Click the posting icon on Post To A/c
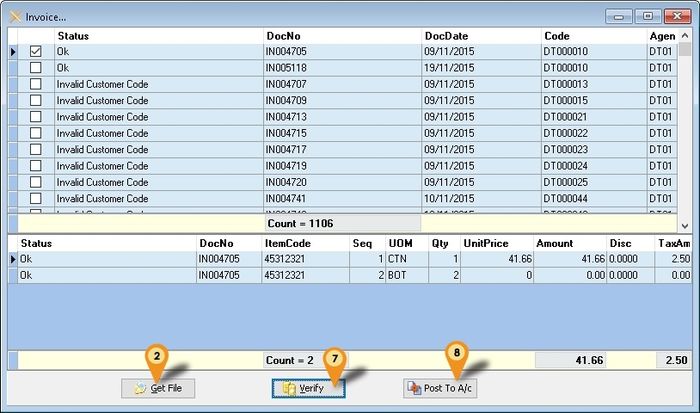This screenshot has width=700, height=413. pyautogui.click(x=415, y=388)
